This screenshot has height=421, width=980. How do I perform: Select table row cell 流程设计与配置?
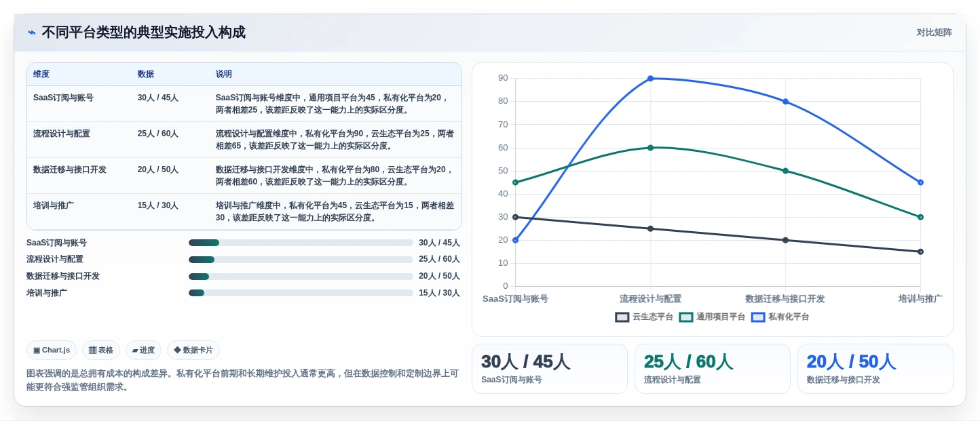[x=62, y=134]
